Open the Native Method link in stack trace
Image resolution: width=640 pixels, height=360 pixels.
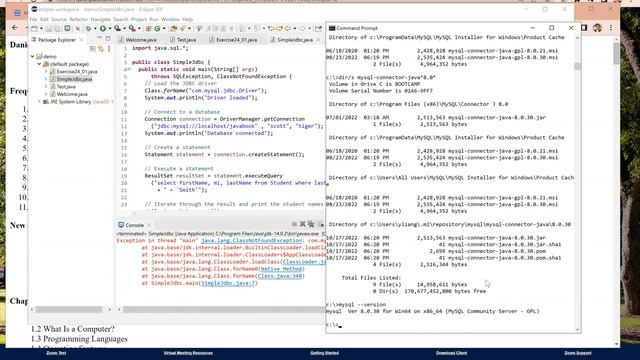coord(281,269)
